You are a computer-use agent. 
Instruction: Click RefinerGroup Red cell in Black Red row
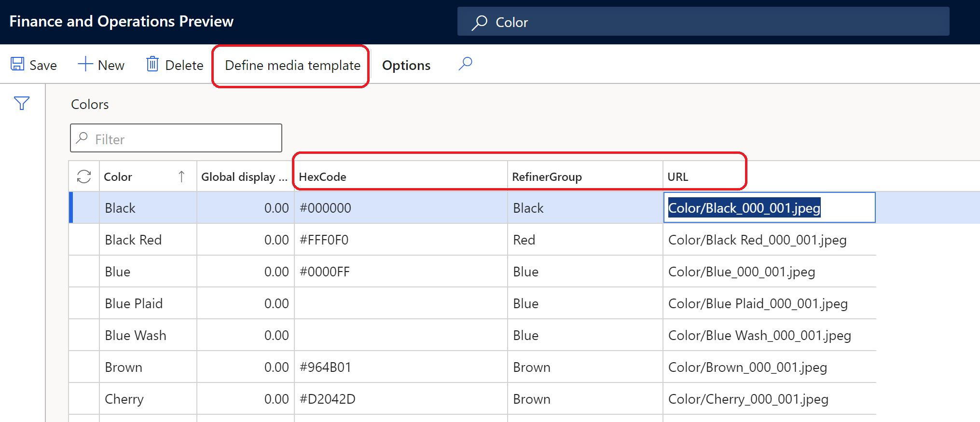(x=585, y=240)
